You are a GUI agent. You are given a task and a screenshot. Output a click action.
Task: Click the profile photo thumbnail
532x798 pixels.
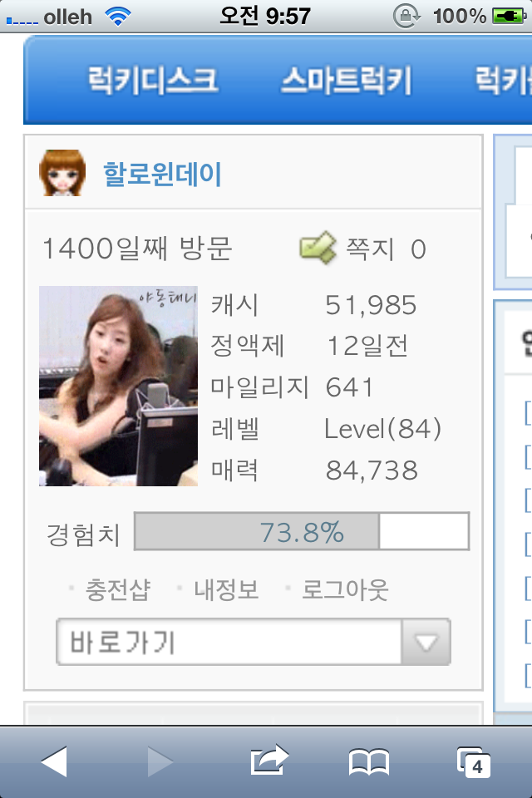click(x=118, y=386)
